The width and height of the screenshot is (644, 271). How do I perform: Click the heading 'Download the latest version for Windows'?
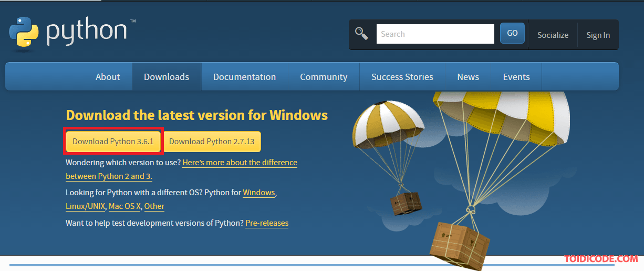pos(197,115)
